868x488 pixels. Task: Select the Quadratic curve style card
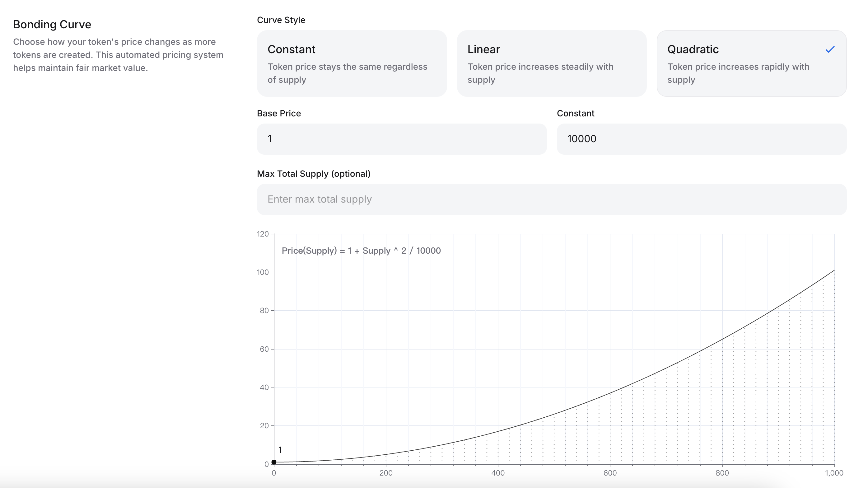click(751, 63)
